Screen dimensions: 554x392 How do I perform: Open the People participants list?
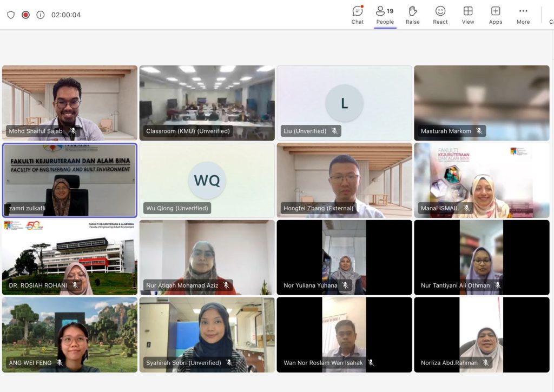point(385,15)
